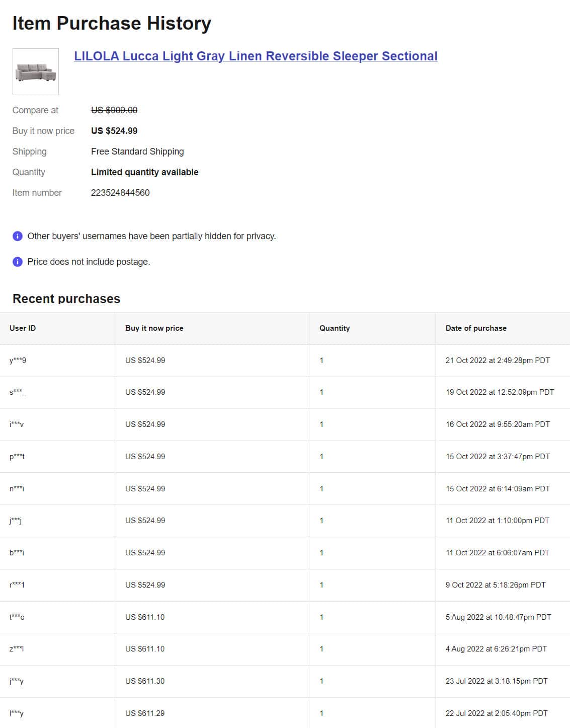Click the strikethrough US $909.00 compare price
Viewport: 570px width, 728px height.
click(x=114, y=110)
